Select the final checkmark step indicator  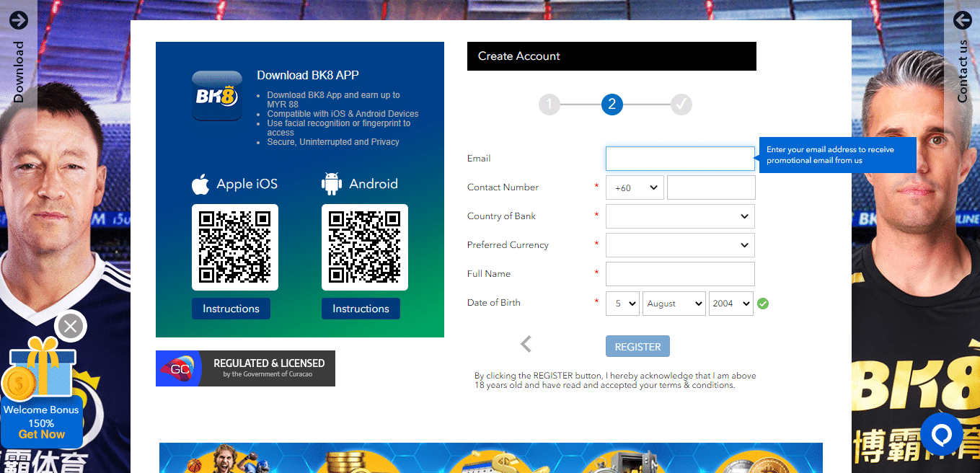click(681, 105)
